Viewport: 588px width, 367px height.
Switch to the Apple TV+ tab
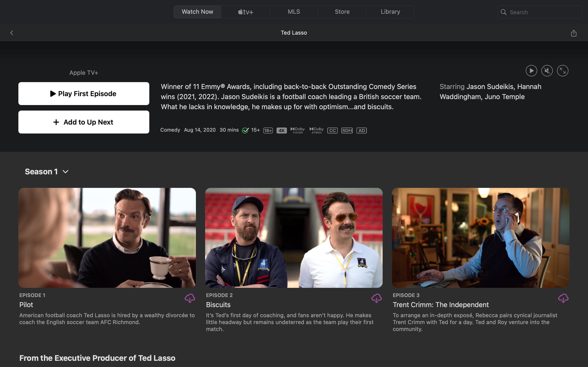tap(245, 12)
